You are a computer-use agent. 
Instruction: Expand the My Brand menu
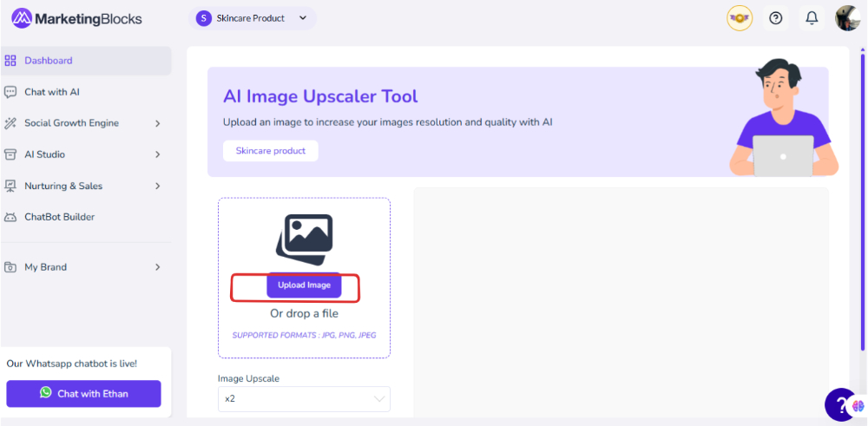point(157,267)
